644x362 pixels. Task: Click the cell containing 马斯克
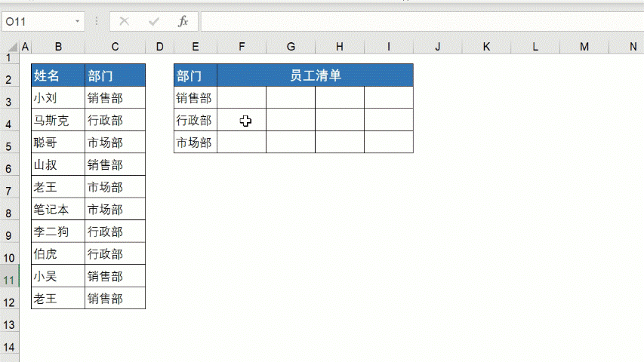pyautogui.click(x=58, y=120)
